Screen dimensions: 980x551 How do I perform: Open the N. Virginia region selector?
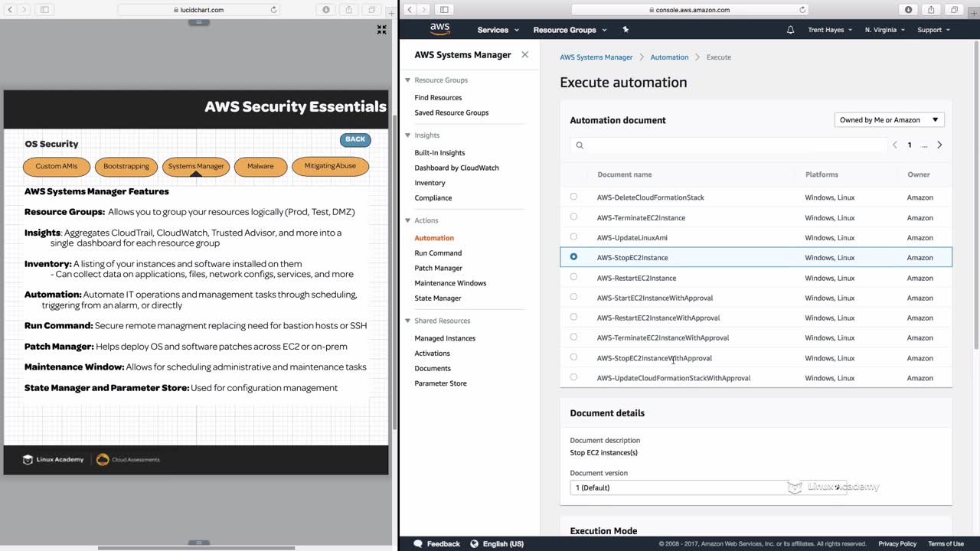point(884,30)
